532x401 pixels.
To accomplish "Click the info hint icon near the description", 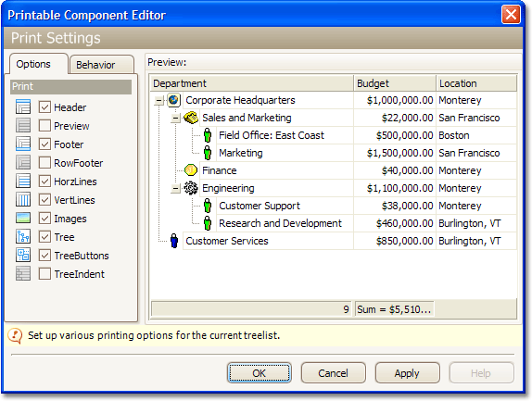I will 15,336.
